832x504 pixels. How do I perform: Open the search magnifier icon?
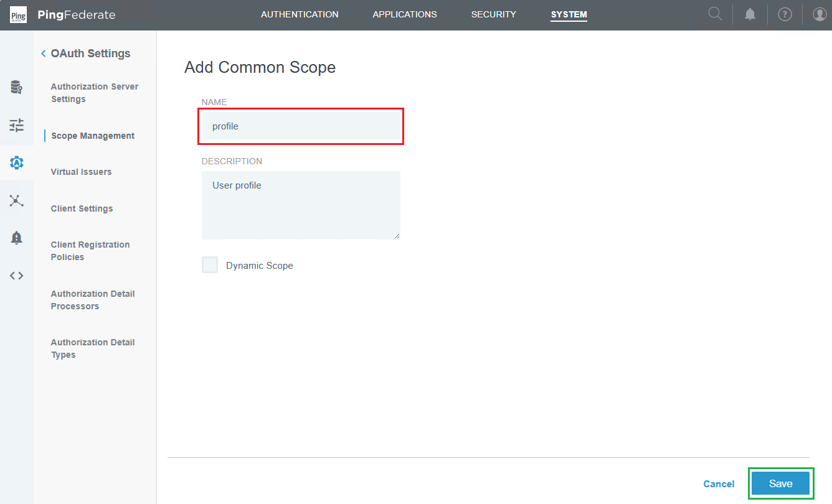716,14
